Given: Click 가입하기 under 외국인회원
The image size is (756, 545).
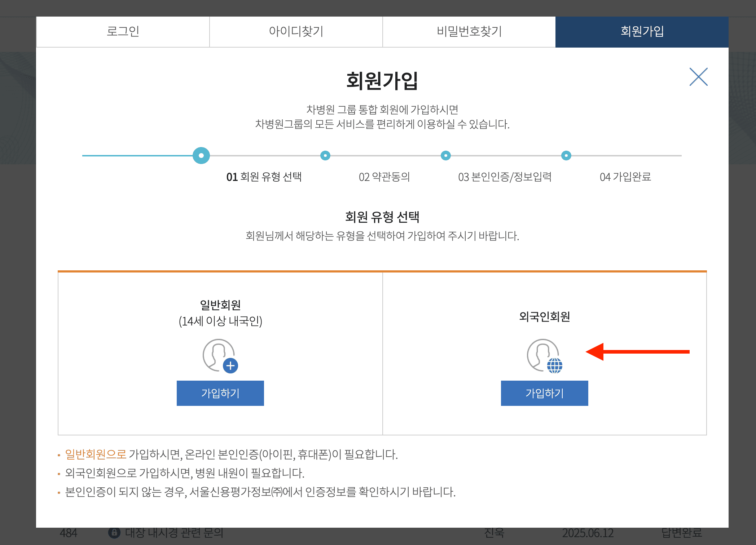Looking at the screenshot, I should [544, 393].
